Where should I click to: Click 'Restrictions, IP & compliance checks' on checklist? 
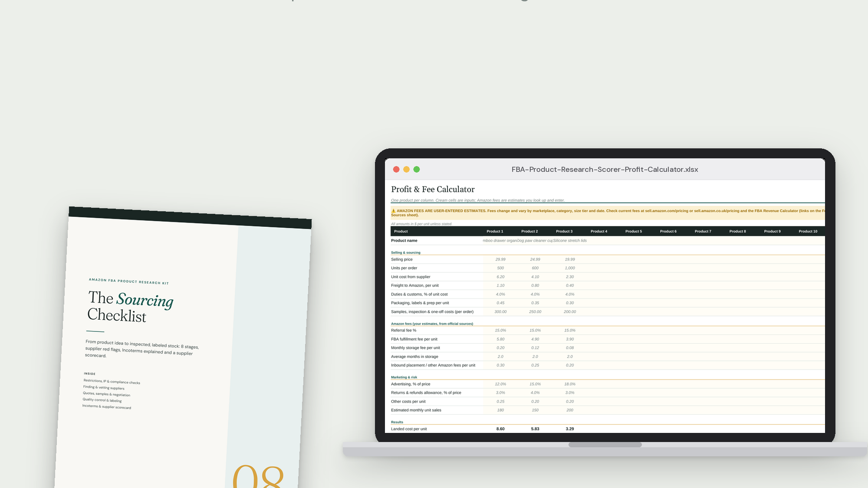click(x=112, y=381)
